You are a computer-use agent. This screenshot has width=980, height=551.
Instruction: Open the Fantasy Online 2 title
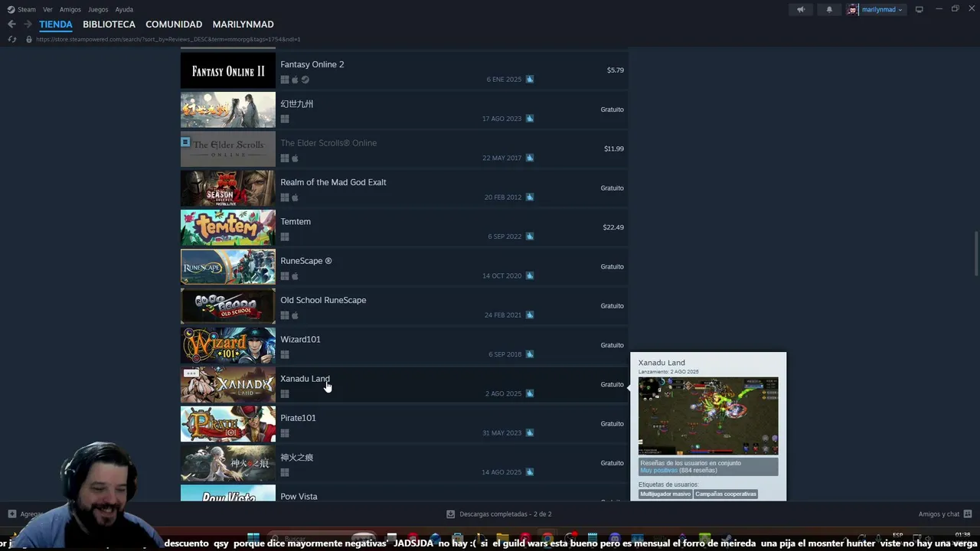click(x=312, y=64)
